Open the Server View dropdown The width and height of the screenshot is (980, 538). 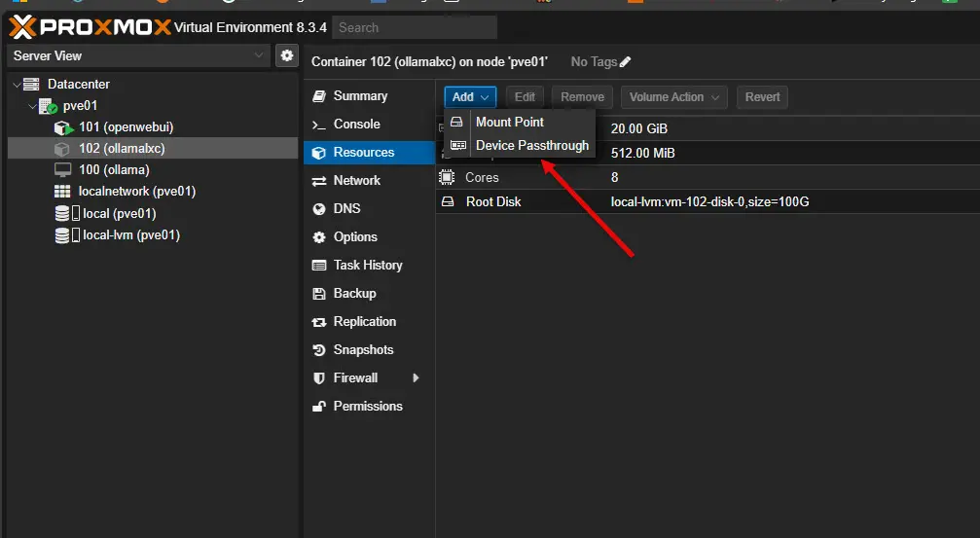pos(138,55)
